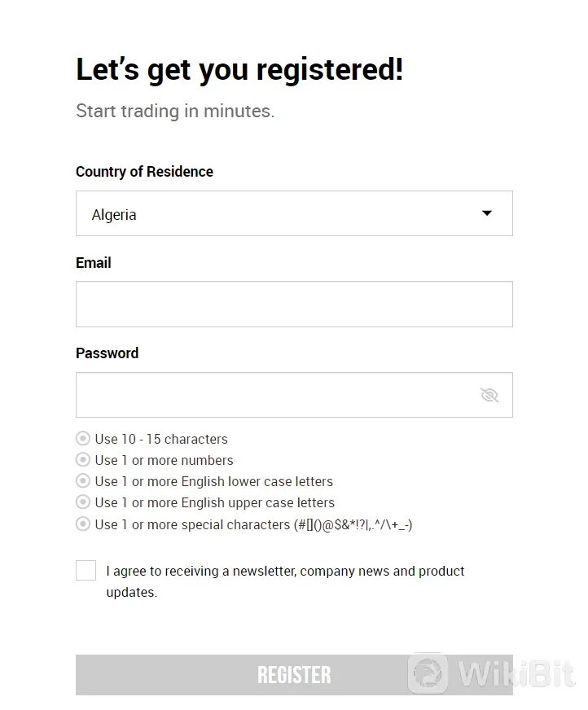Toggle password visibility with the eye icon
Screen dimensions: 588x710
pyautogui.click(x=489, y=394)
